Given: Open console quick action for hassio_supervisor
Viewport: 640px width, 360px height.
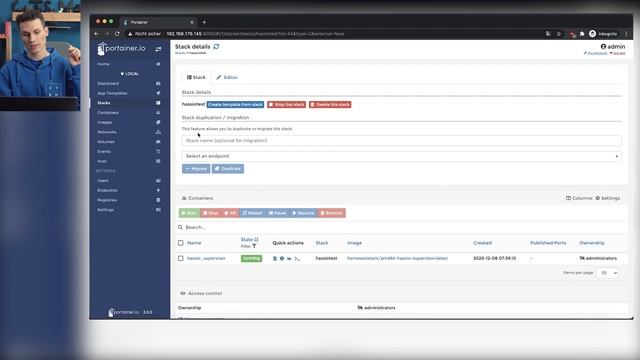Looking at the screenshot, I should 297,258.
